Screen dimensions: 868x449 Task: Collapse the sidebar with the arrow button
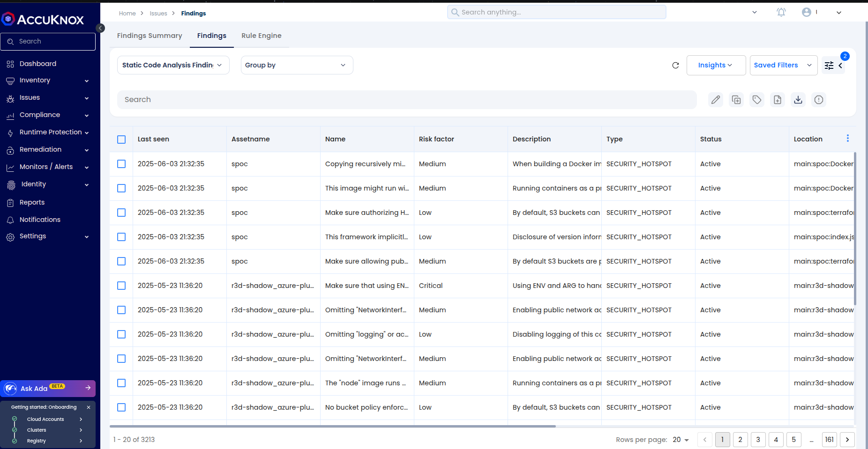click(x=100, y=28)
